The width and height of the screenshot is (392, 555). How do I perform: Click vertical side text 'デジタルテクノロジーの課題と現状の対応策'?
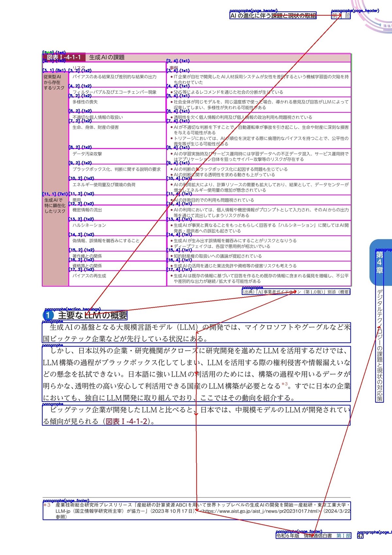pos(380,346)
